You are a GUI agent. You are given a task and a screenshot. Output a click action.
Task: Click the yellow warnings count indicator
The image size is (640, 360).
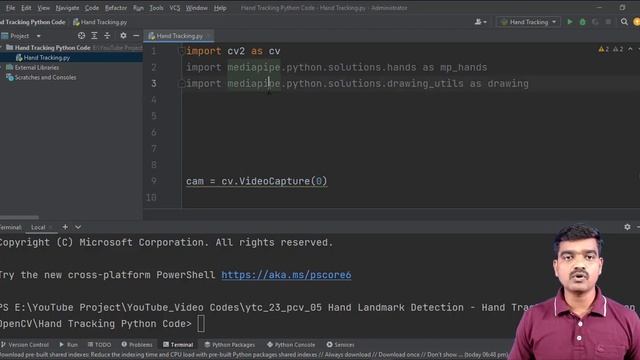(604, 49)
